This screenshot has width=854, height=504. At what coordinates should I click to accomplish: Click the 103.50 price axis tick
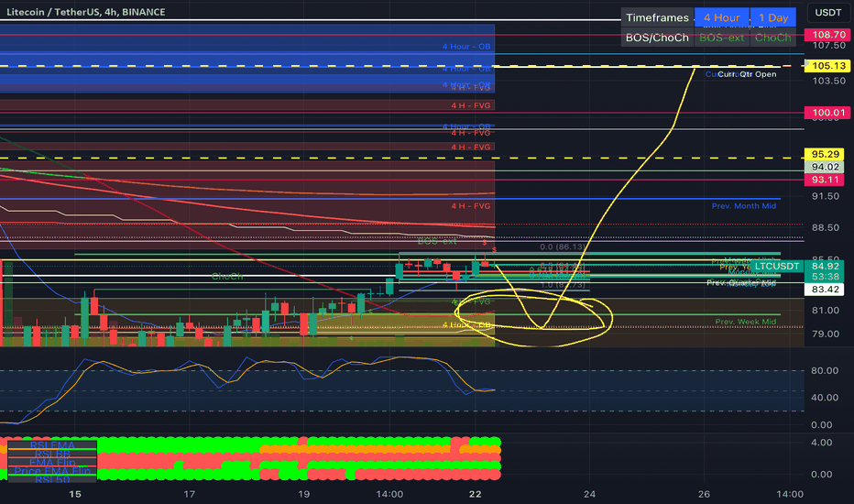[x=828, y=81]
